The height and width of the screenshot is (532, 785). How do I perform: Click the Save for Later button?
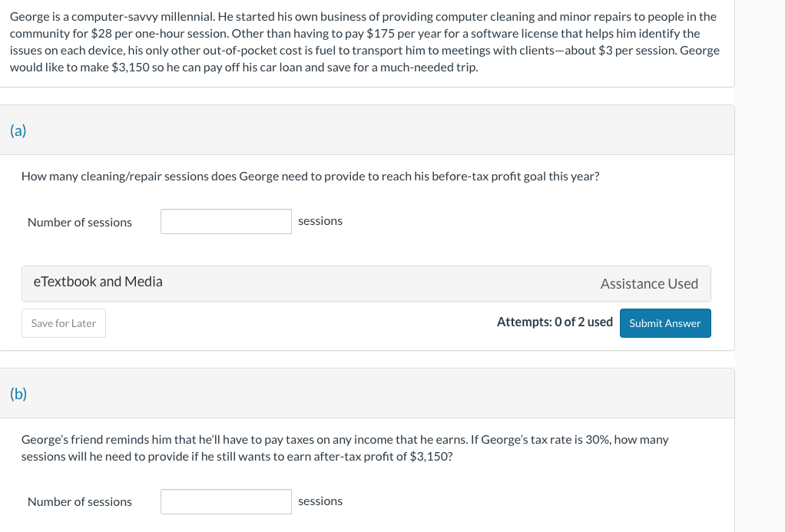64,323
